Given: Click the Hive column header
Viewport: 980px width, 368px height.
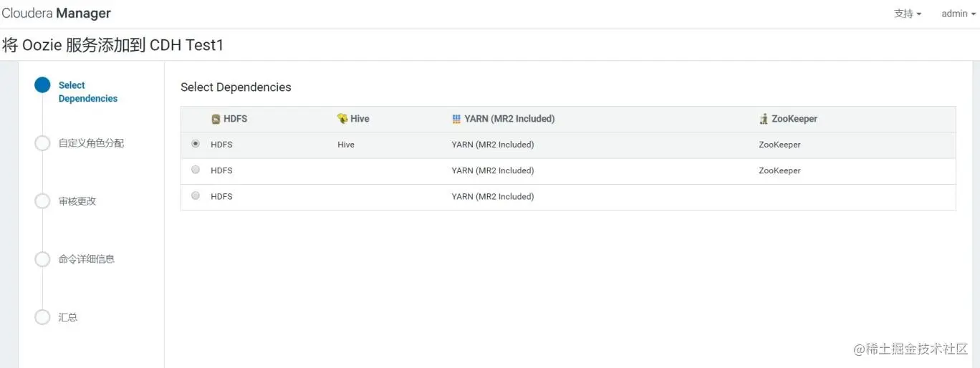Looking at the screenshot, I should (353, 119).
